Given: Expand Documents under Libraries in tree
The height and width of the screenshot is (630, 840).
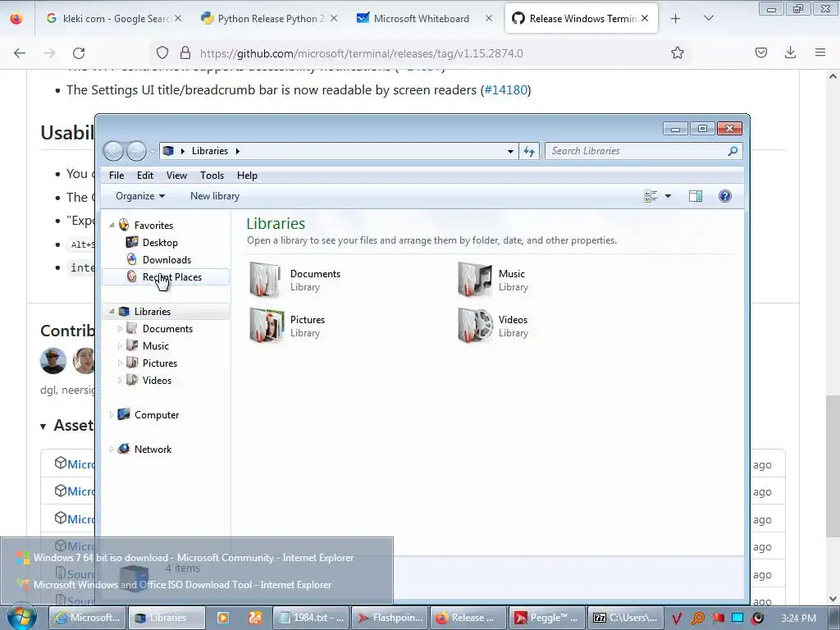Looking at the screenshot, I should (x=120, y=328).
